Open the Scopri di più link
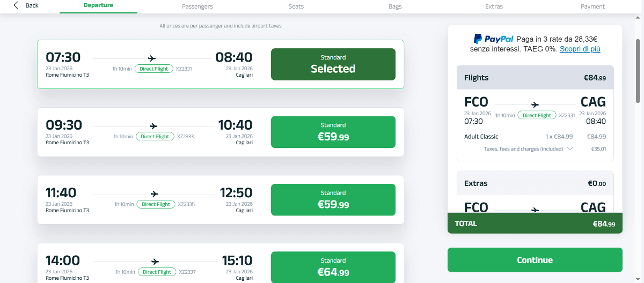This screenshot has width=644, height=283. coord(580,49)
